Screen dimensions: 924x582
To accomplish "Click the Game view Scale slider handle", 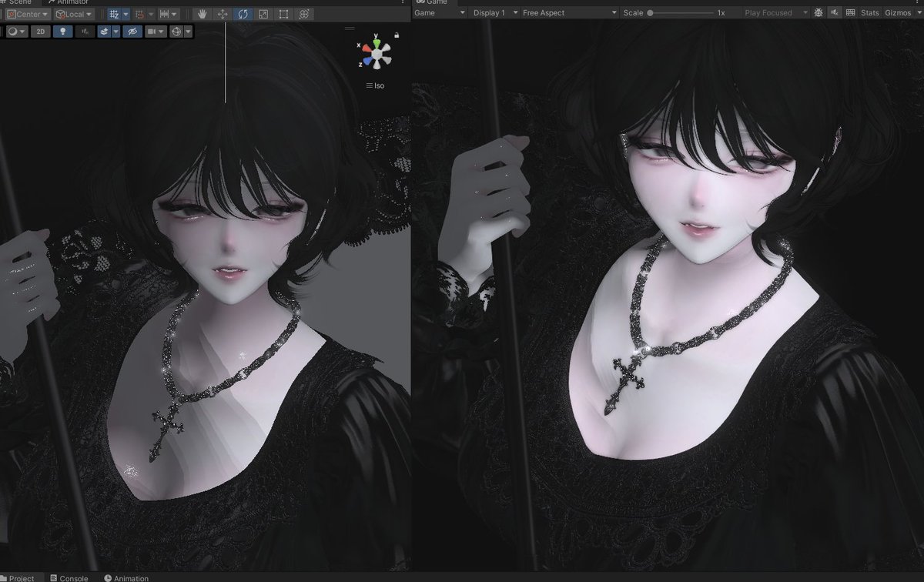I will [650, 13].
